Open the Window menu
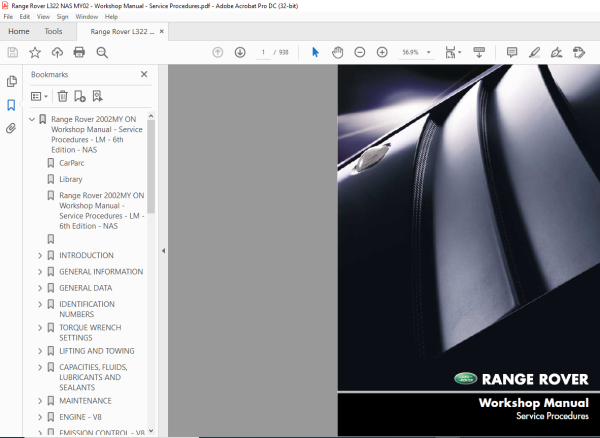The width and height of the screenshot is (600, 438). click(x=86, y=17)
